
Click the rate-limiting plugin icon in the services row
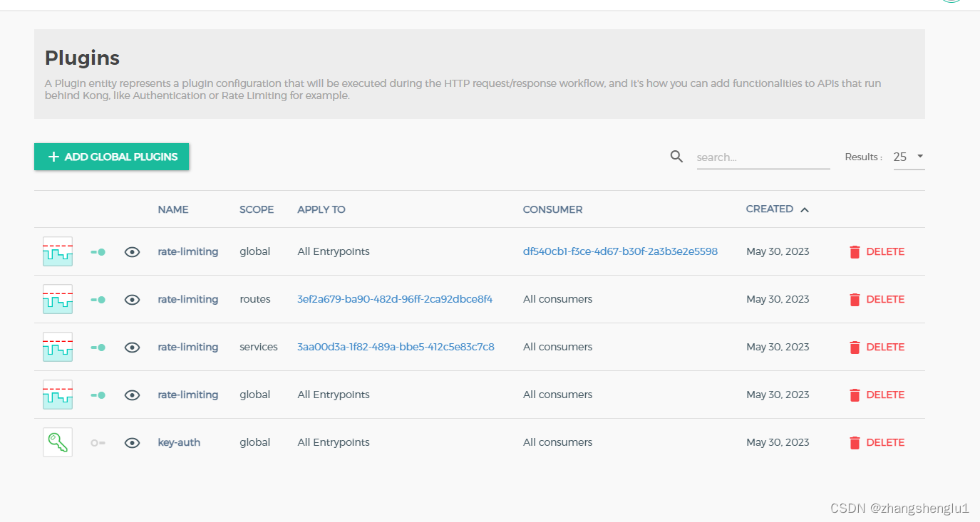pyautogui.click(x=58, y=347)
